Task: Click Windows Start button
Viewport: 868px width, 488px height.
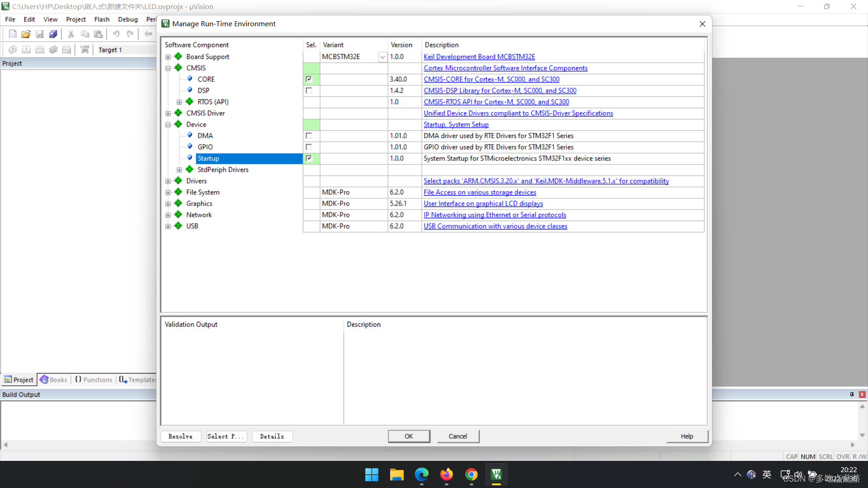Action: [372, 474]
